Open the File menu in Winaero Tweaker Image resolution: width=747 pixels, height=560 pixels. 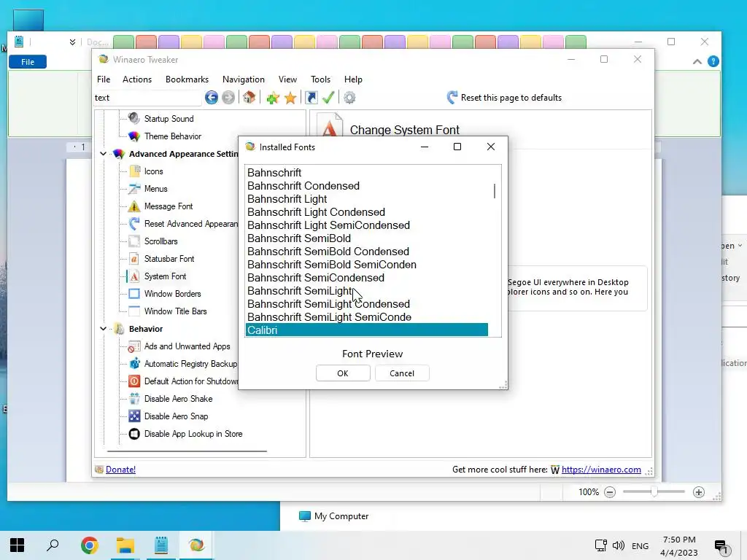tap(104, 79)
